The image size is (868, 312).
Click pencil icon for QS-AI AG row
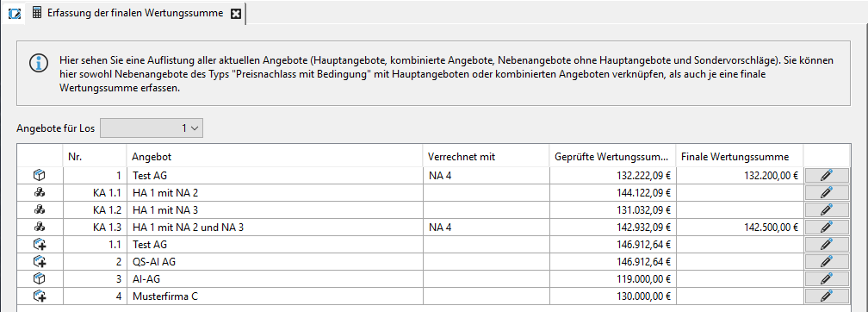[x=827, y=261]
